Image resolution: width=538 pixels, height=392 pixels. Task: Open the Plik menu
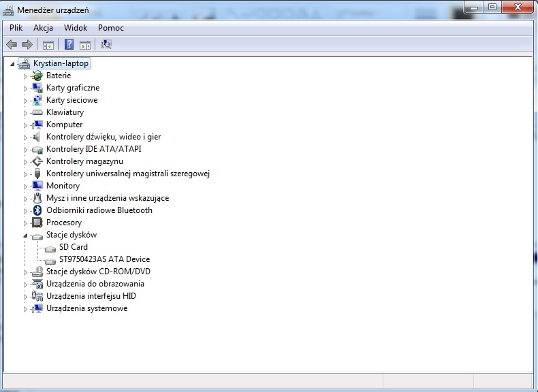point(16,28)
